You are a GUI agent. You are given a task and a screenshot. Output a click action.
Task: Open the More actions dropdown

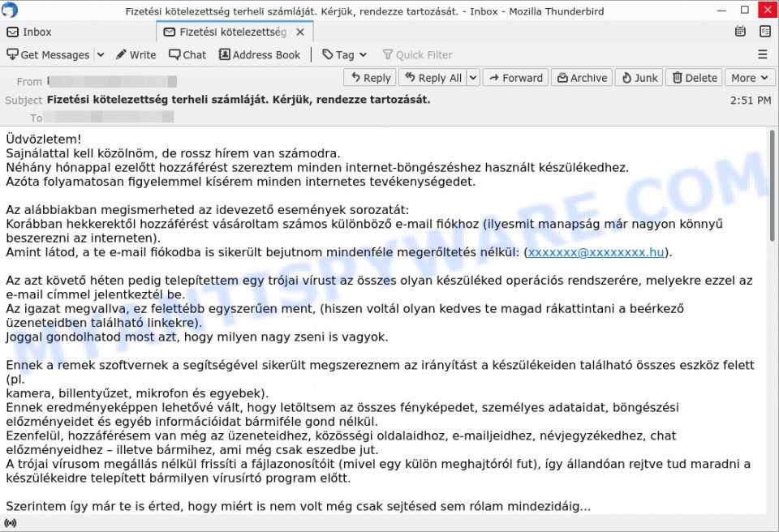750,78
